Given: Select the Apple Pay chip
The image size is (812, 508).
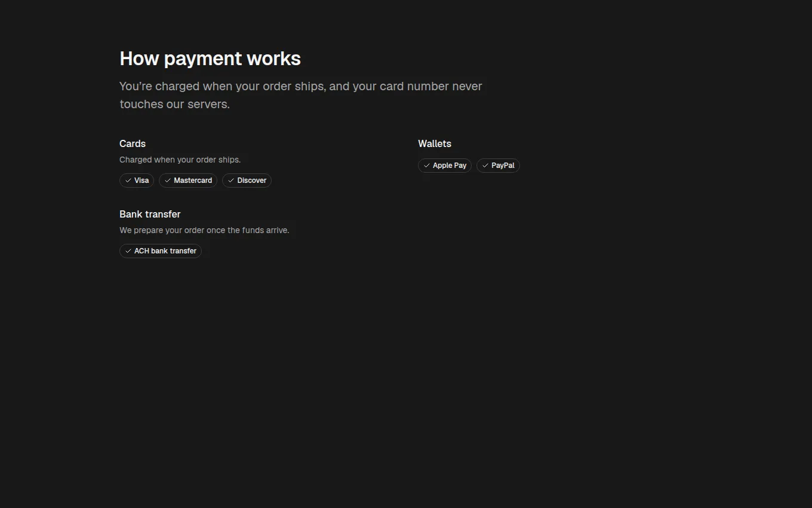Looking at the screenshot, I should [445, 166].
